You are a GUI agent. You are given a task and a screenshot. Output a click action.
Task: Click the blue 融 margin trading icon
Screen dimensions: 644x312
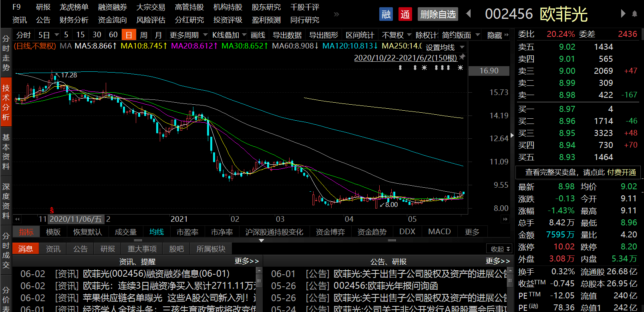coord(386,14)
